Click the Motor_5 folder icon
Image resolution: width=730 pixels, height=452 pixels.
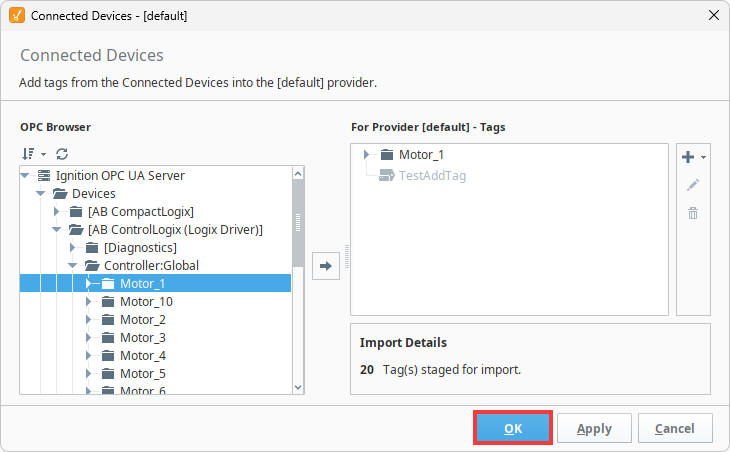[x=108, y=374]
